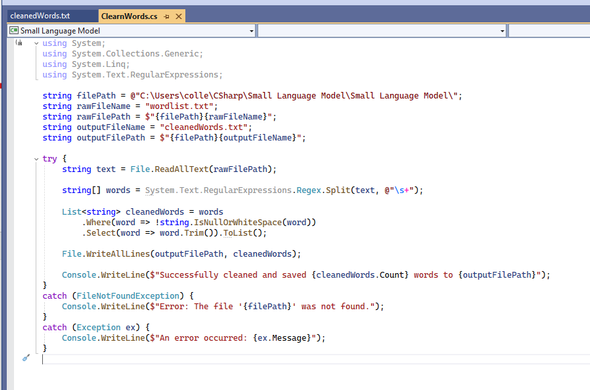Click Regex in the Split line
The height and width of the screenshot is (390, 590).
coord(309,190)
